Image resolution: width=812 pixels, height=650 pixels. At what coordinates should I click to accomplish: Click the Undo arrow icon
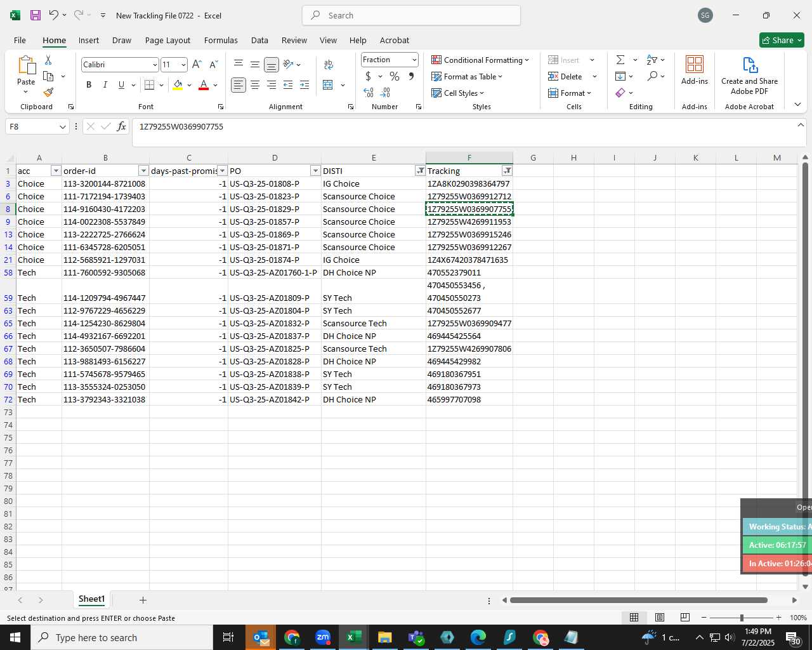coord(54,15)
